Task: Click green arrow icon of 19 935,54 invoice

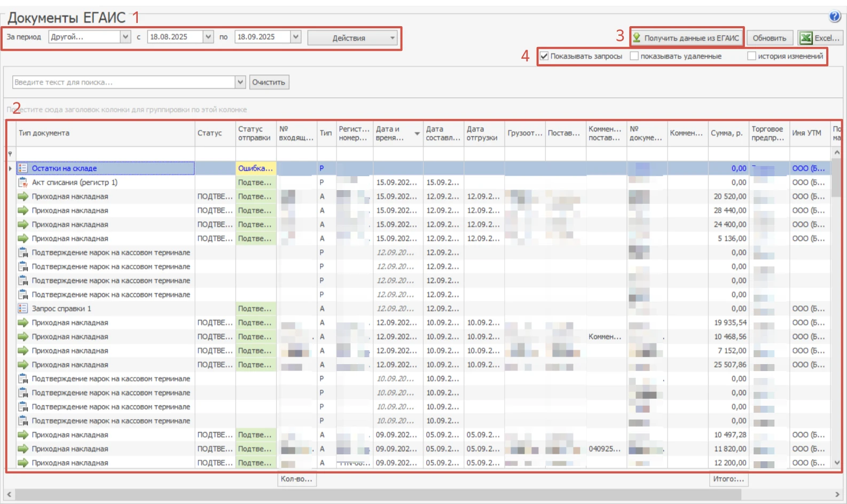Action: tap(22, 322)
